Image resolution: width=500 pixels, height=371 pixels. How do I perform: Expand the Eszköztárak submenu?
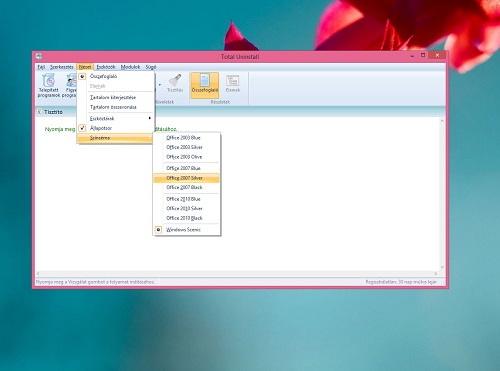point(115,118)
